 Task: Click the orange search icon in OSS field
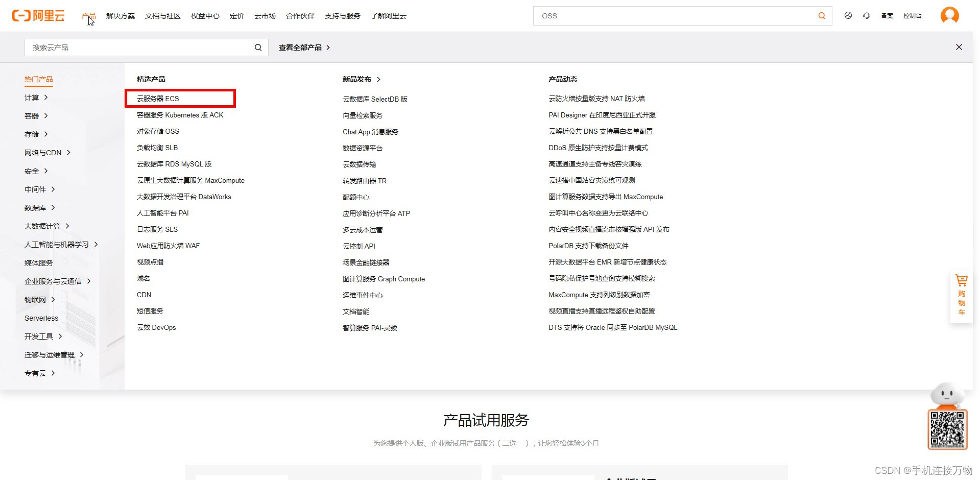click(822, 16)
